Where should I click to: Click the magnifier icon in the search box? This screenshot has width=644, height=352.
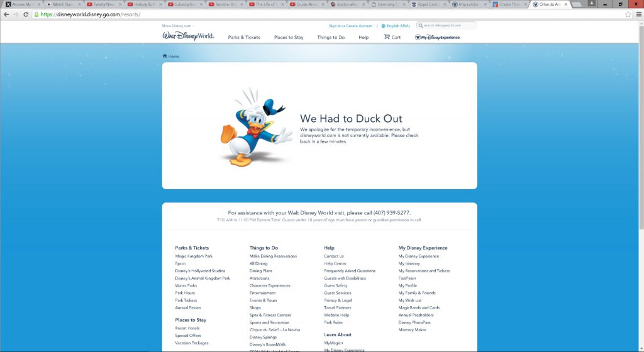tap(421, 25)
